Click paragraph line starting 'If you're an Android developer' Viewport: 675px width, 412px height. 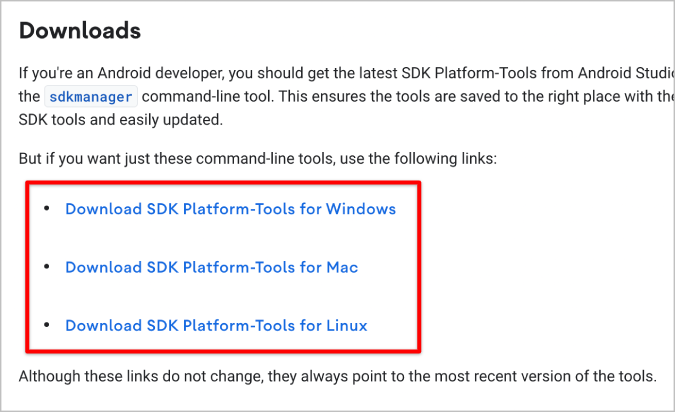(347, 73)
